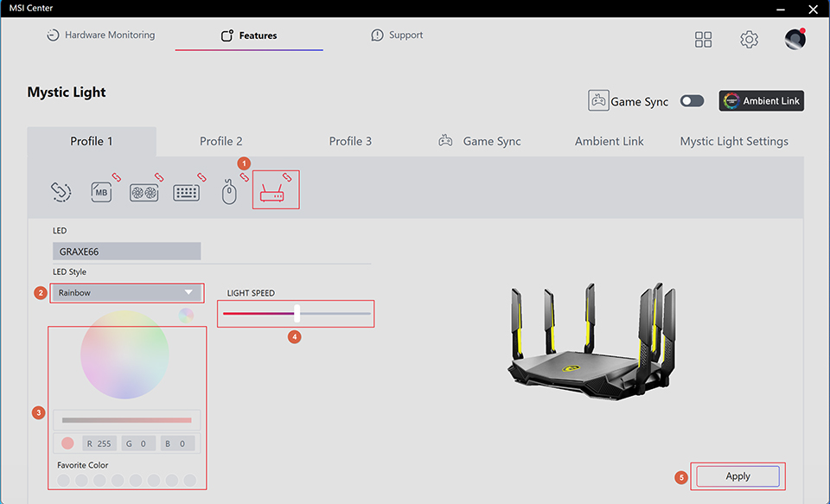Toggle the sync link on the router icon
The image size is (830, 504).
287,177
